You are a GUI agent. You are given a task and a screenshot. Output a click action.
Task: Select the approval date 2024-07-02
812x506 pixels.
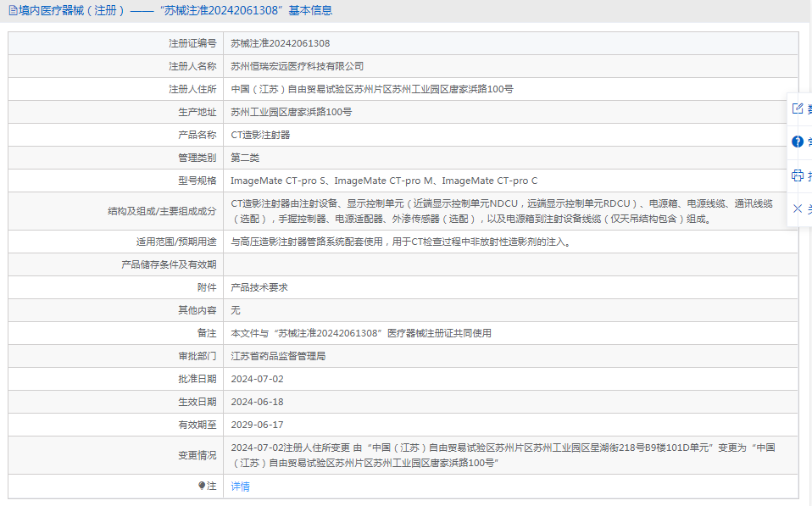[258, 379]
